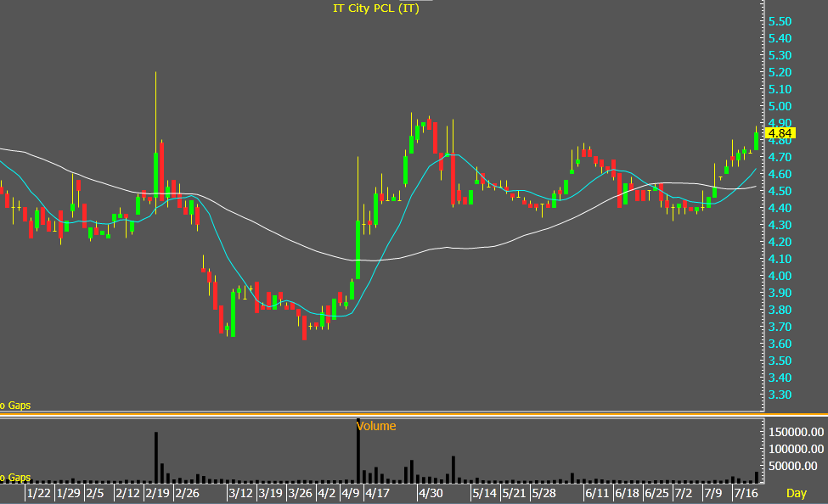Click the 4.30 price axis label
This screenshot has height=504, width=828.
point(780,225)
